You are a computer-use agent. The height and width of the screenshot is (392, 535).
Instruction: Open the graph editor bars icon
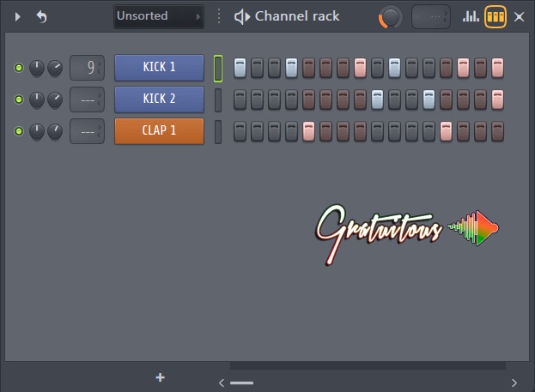click(x=471, y=16)
